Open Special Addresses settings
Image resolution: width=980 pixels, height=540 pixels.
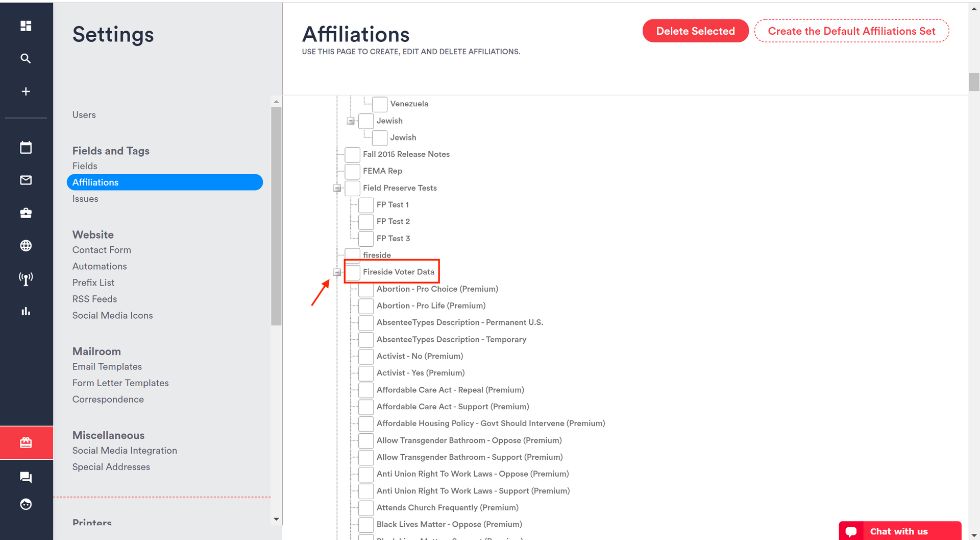[111, 466]
